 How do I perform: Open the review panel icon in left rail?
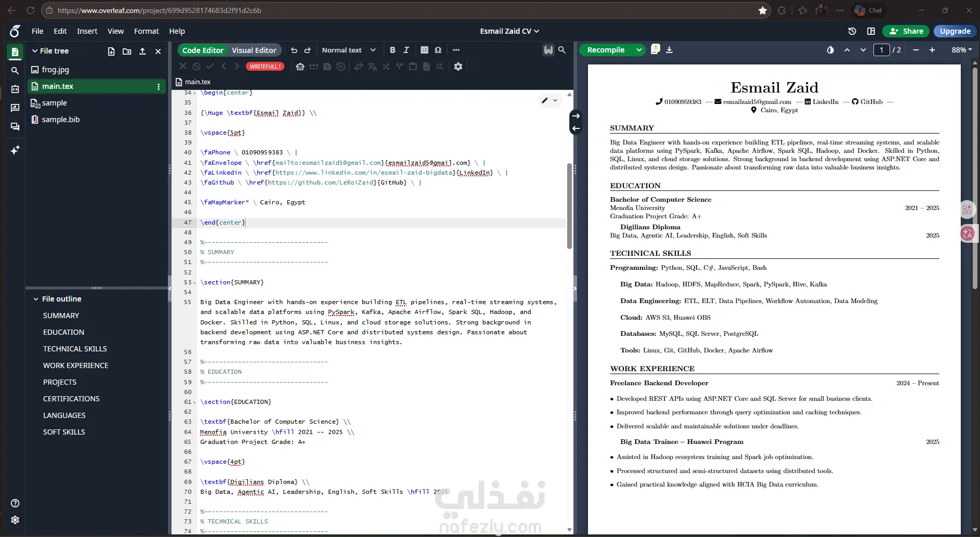tap(15, 108)
